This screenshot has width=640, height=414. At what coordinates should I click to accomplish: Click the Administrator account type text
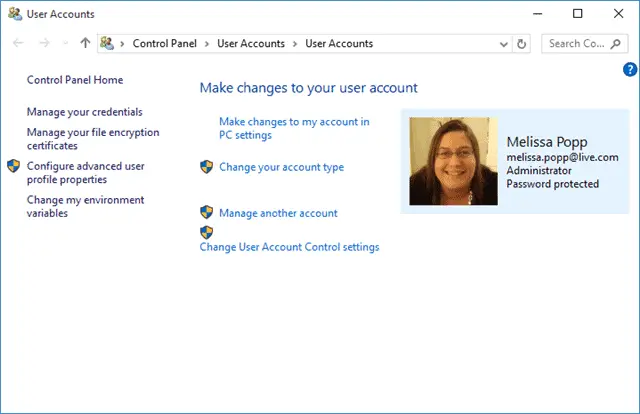(539, 171)
